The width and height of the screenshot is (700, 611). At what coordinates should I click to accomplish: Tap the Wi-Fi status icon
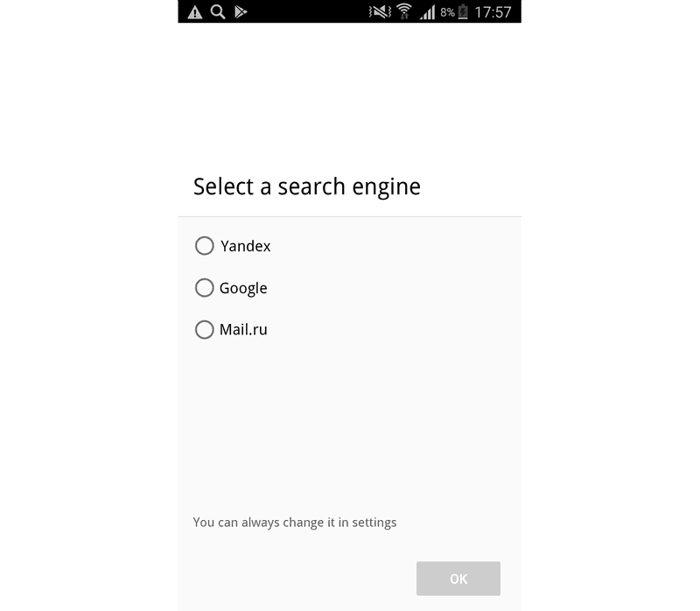tap(404, 11)
